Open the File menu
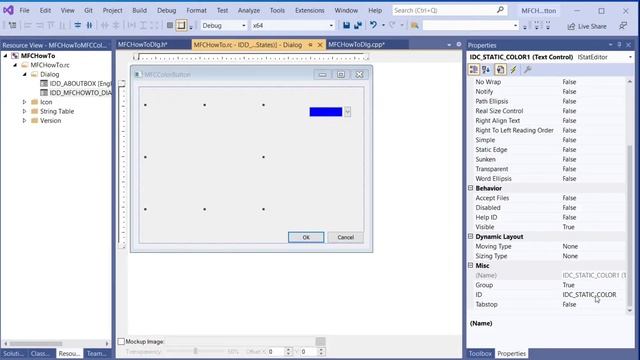The width and height of the screenshot is (640, 360). coord(24,10)
